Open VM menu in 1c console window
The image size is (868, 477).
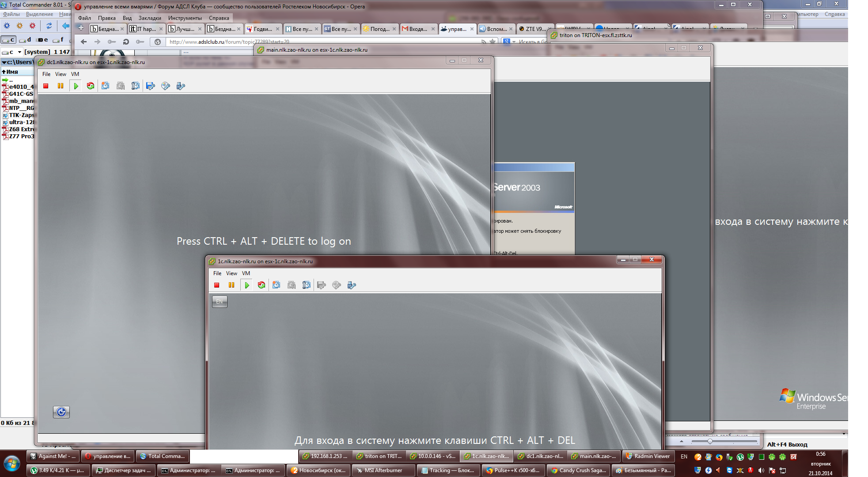coord(246,273)
